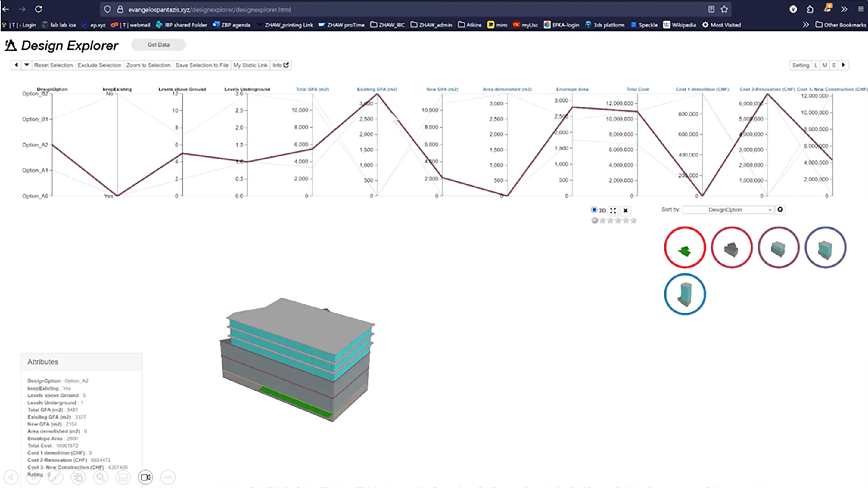Click the right arrow next to size options
The image size is (868, 488).
(x=843, y=65)
